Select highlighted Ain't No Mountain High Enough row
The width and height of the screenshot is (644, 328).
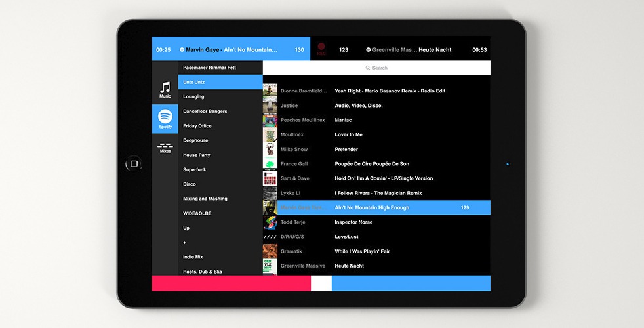point(376,207)
